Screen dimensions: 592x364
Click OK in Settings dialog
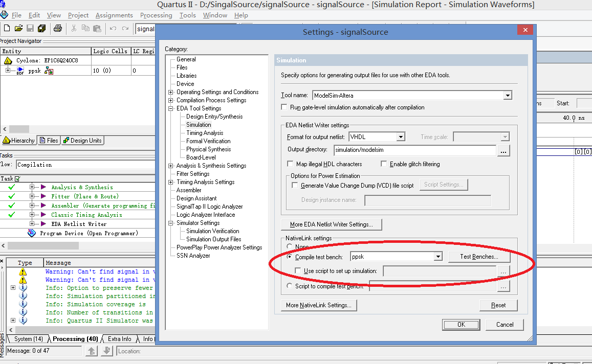461,325
